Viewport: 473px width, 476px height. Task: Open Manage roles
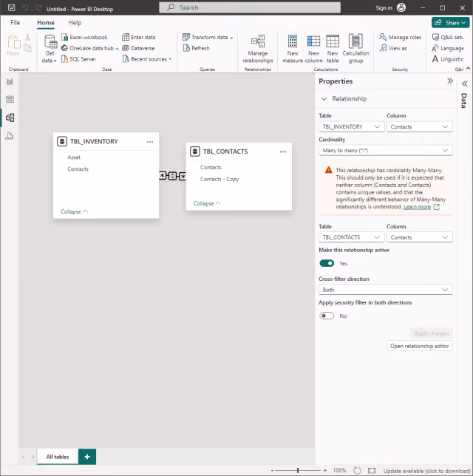[401, 37]
